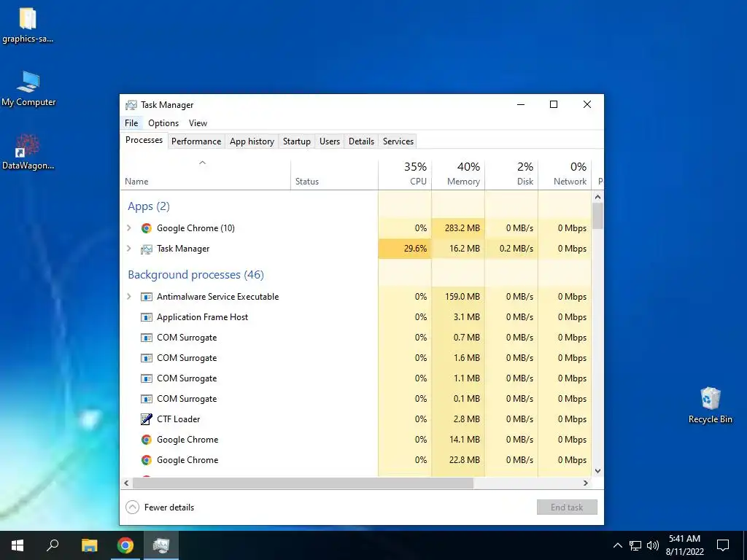Switch to the App history tab
This screenshot has width=747, height=560.
coord(252,141)
